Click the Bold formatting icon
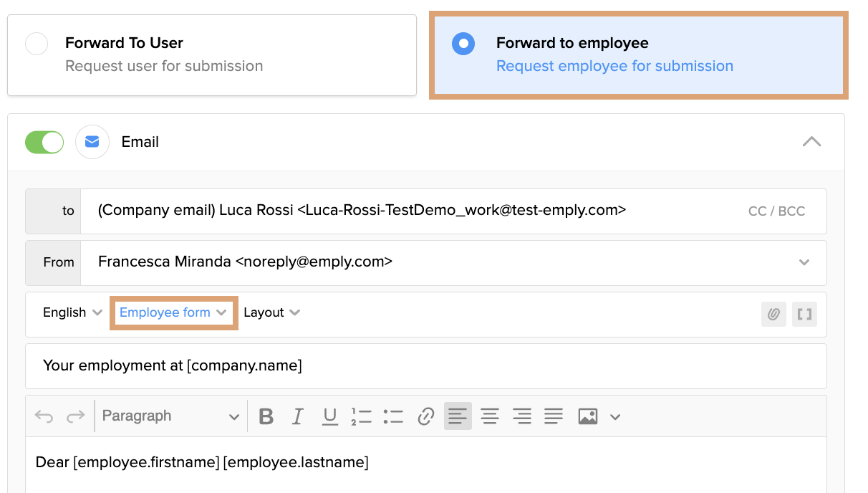Image resolution: width=868 pixels, height=493 pixels. coord(266,416)
